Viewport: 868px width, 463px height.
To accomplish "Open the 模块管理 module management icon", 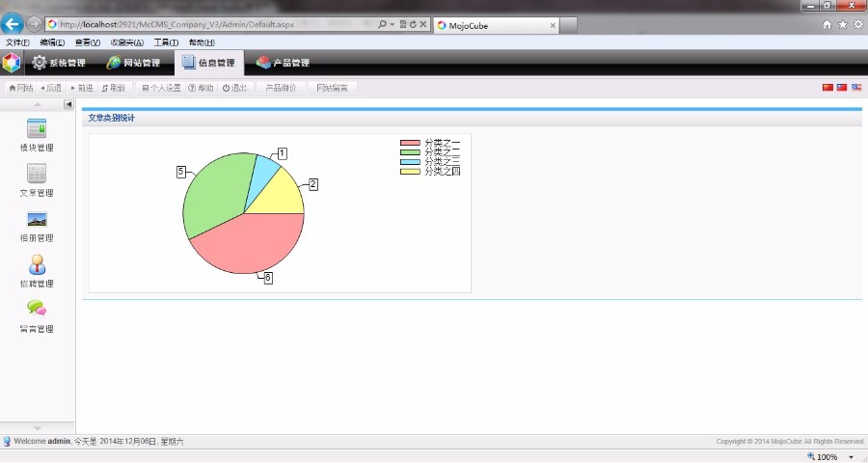I will 37,128.
